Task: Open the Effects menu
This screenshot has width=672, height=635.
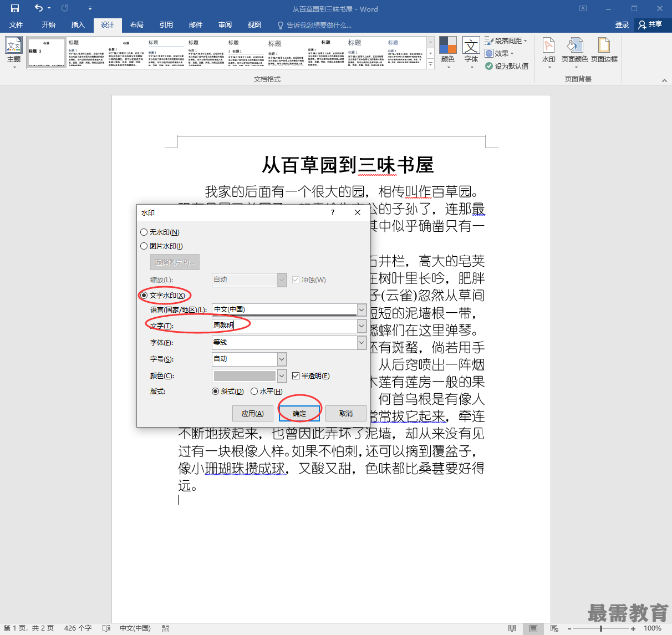Action: [500, 53]
